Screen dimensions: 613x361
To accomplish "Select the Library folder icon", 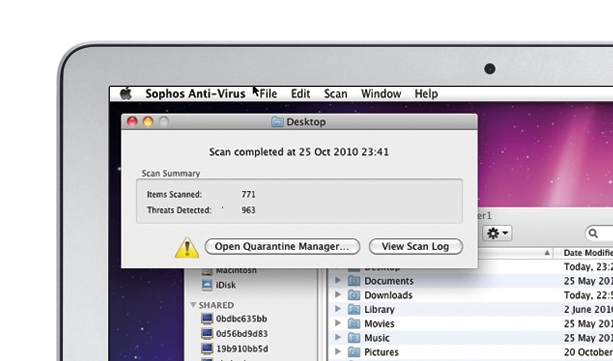I will pyautogui.click(x=354, y=309).
